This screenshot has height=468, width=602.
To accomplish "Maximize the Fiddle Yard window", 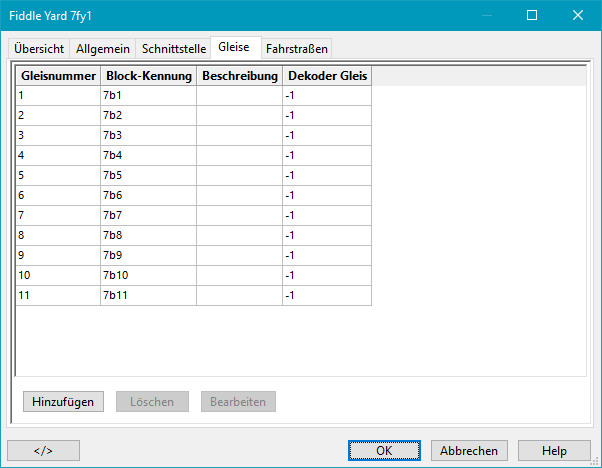I will 532,15.
